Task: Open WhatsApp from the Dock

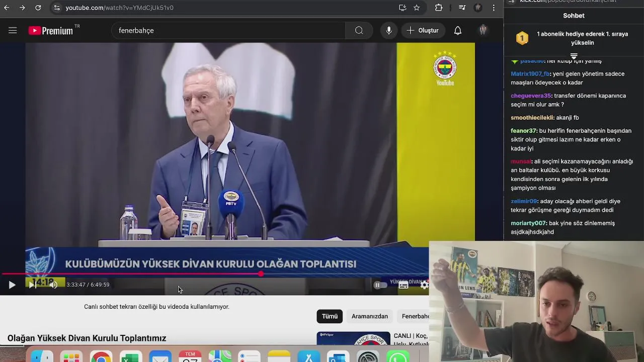Action: coord(397,356)
